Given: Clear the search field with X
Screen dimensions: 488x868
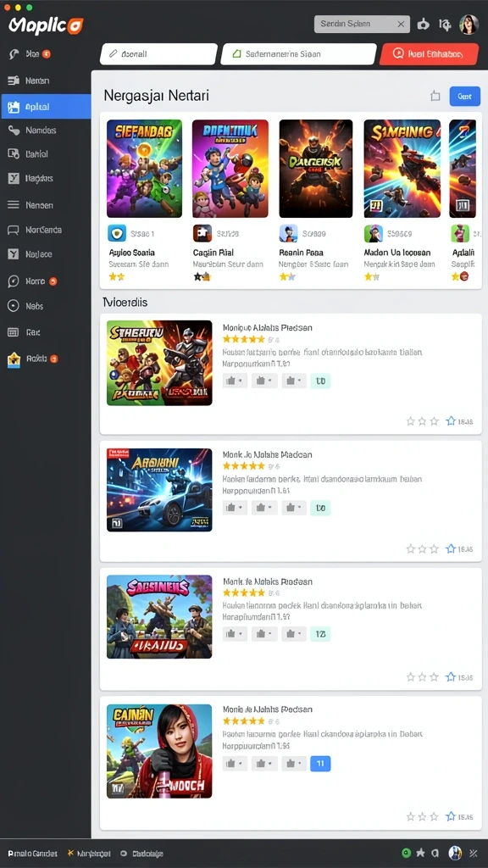Looking at the screenshot, I should point(401,25).
